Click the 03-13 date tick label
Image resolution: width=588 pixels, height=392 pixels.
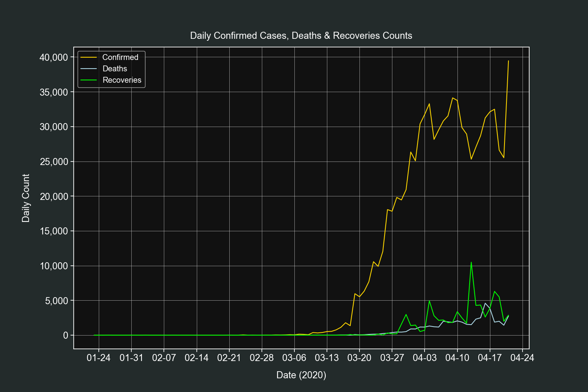[x=327, y=358]
